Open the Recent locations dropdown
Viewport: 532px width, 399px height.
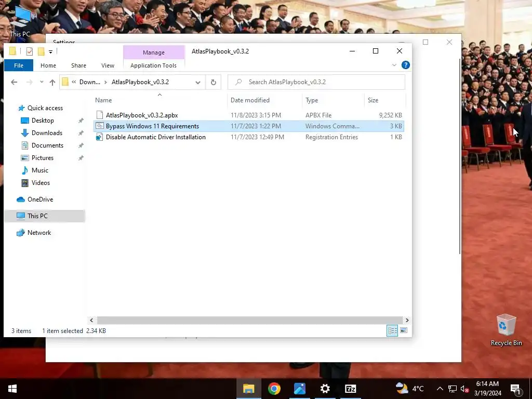click(x=42, y=82)
